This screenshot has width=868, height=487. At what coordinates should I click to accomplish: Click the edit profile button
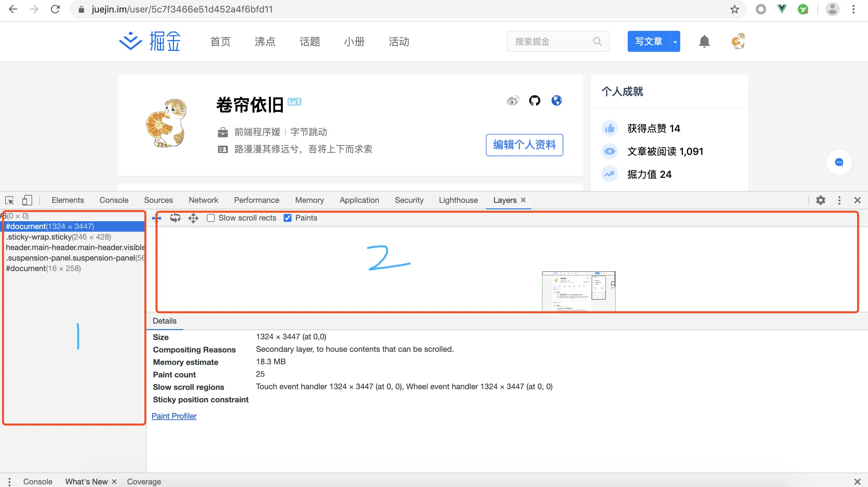click(524, 145)
